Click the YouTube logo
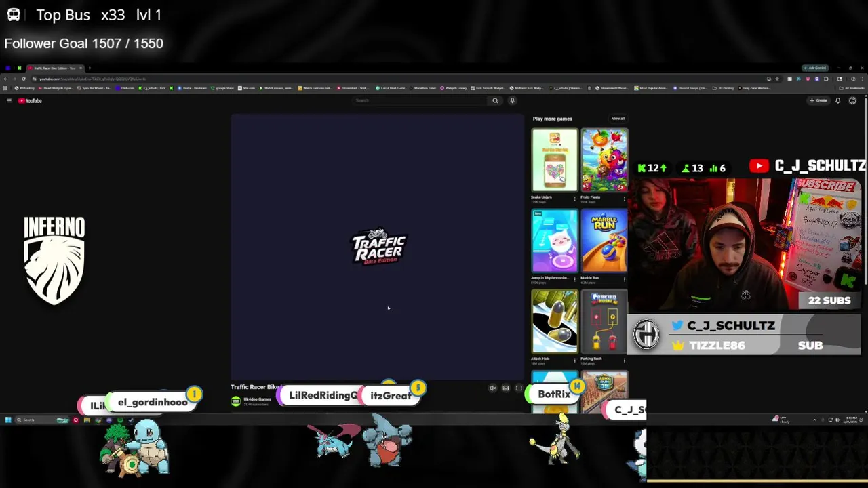 [x=30, y=100]
